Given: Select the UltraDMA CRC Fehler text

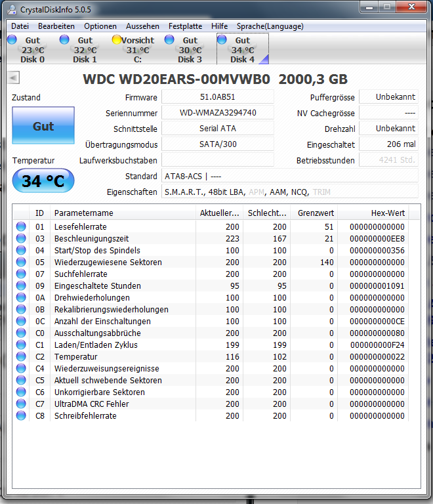Looking at the screenshot, I should coord(91,404).
